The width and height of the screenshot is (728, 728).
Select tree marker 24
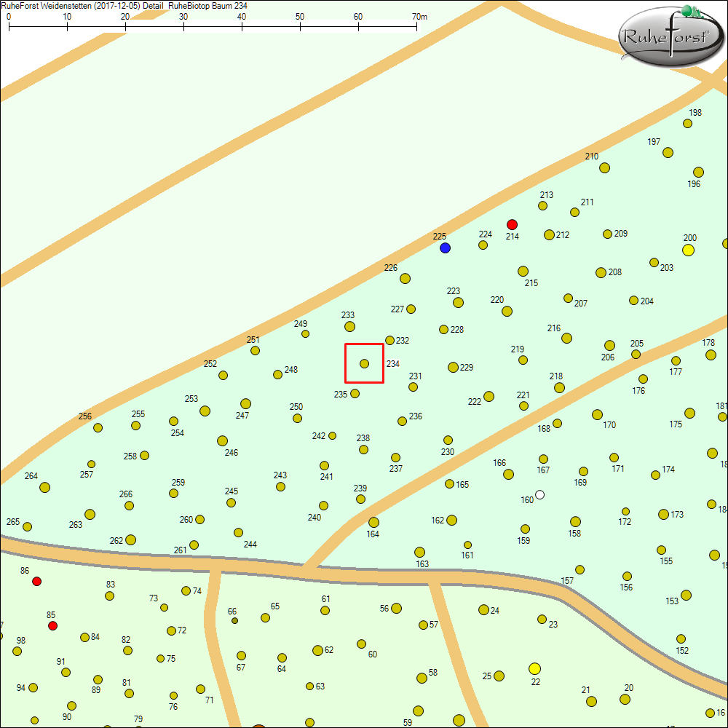point(483,609)
